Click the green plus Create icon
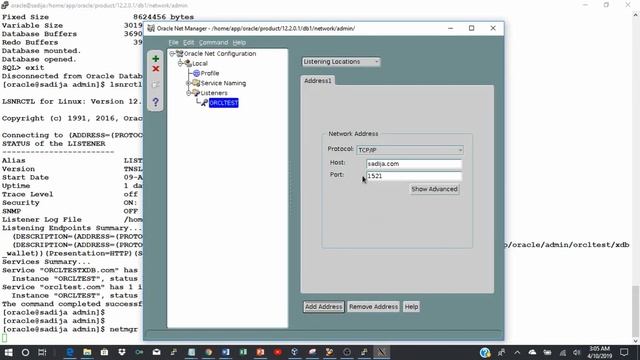 156,59
